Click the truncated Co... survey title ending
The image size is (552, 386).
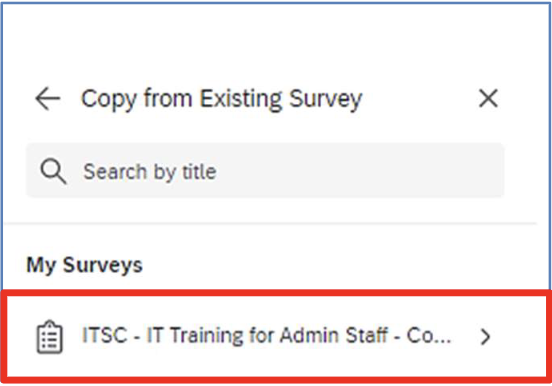pos(429,335)
